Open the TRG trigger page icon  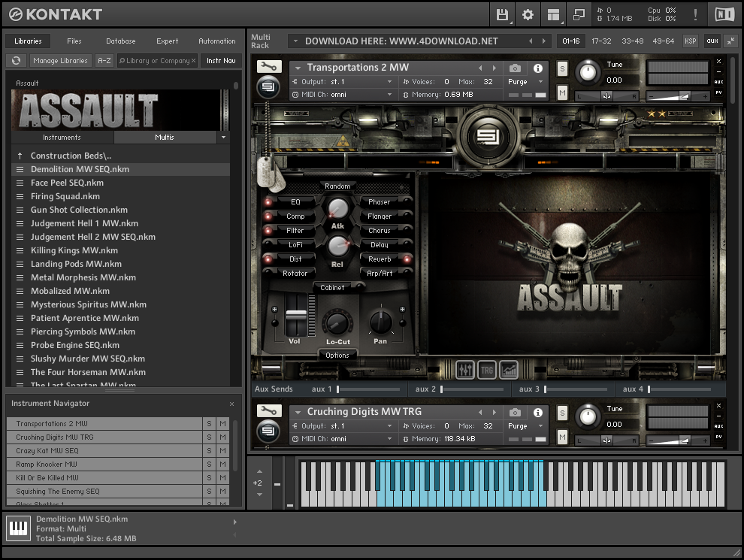pos(487,370)
